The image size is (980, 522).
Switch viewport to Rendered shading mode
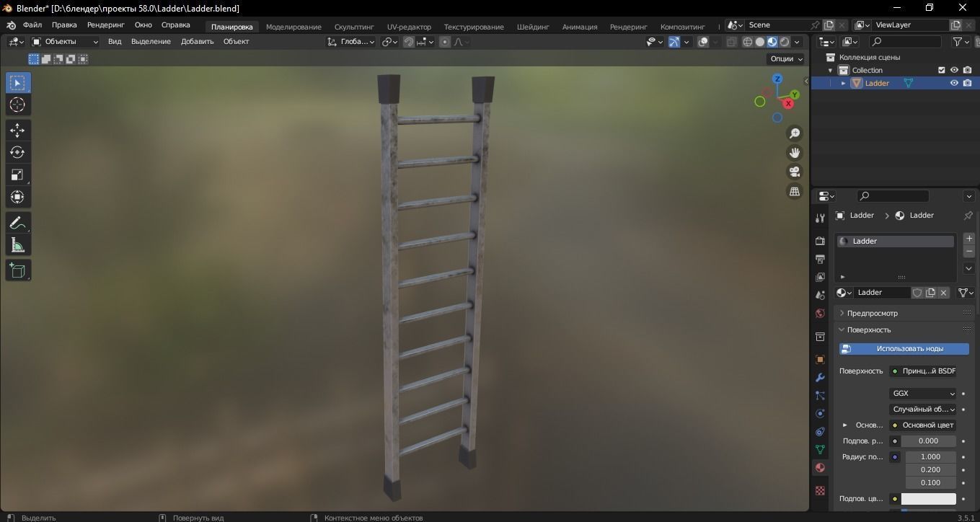click(x=784, y=42)
